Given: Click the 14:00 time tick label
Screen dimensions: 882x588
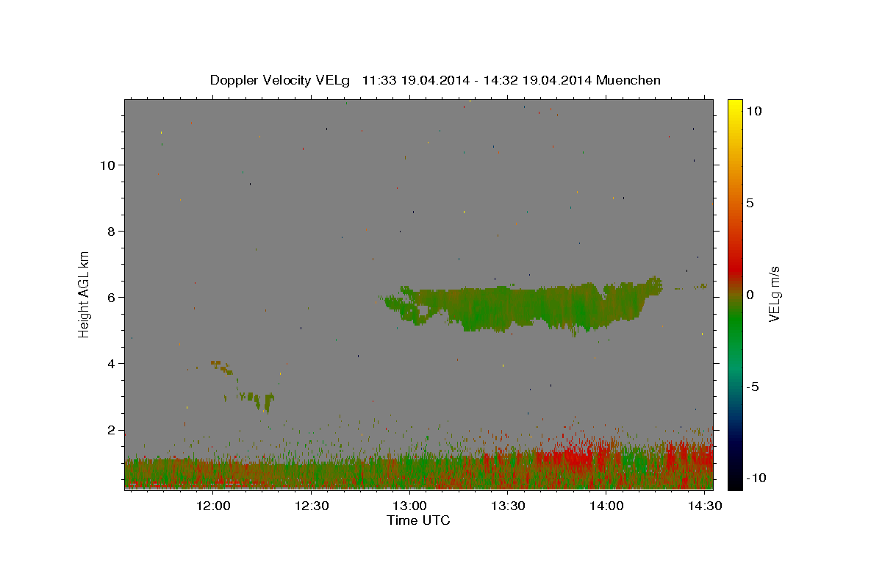Looking at the screenshot, I should pyautogui.click(x=606, y=506).
